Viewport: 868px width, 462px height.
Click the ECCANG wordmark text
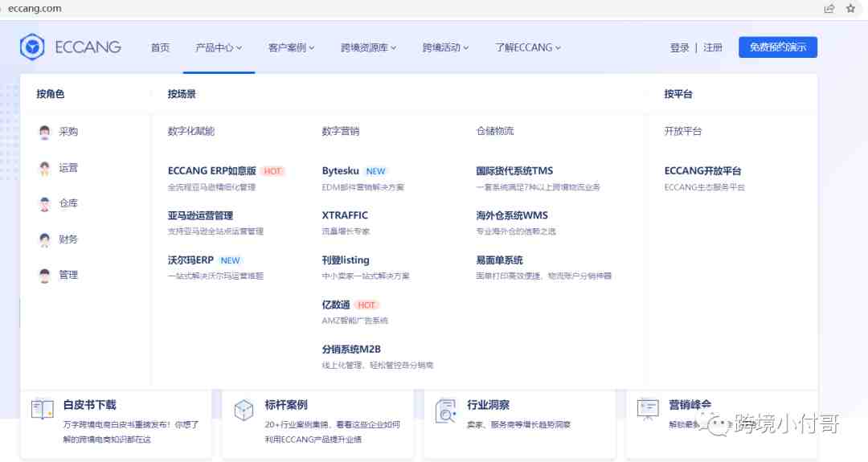click(x=88, y=47)
